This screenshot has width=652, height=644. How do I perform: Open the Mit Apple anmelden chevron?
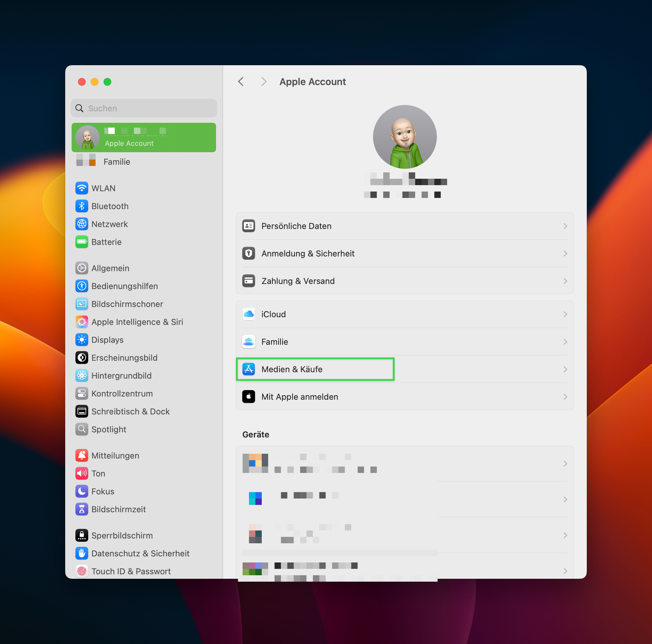click(x=565, y=397)
